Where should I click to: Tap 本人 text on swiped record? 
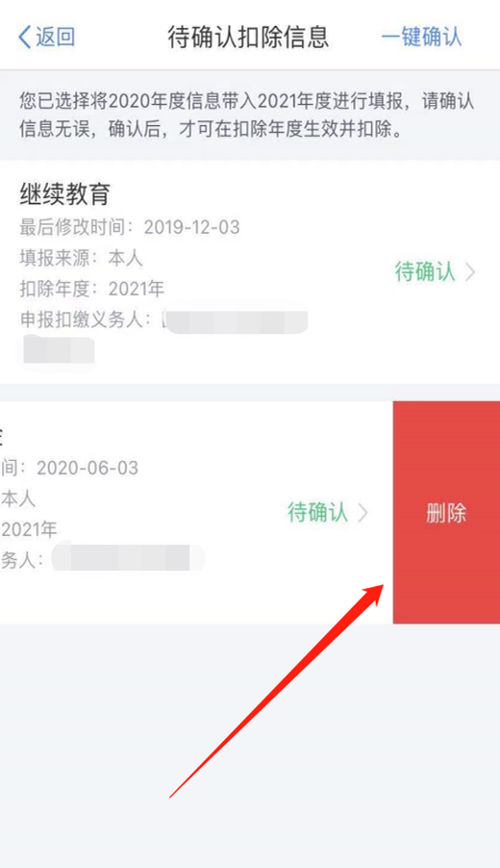18,498
